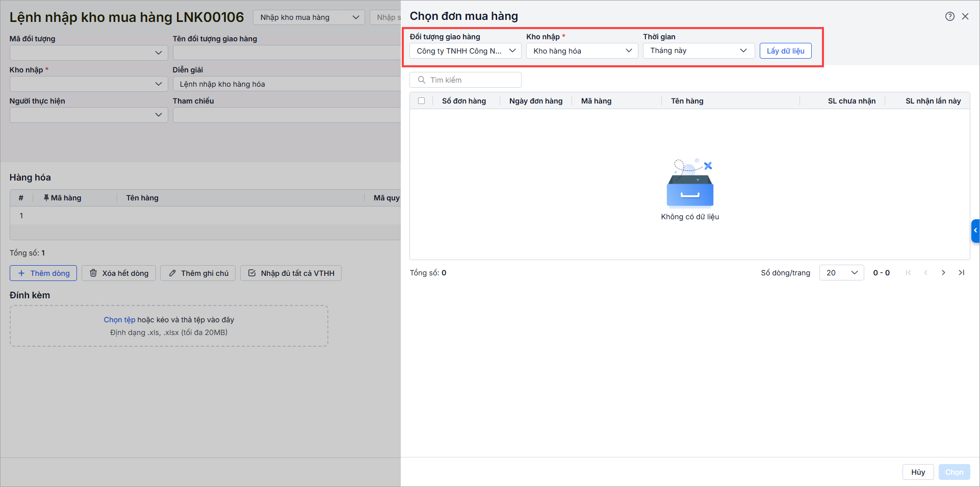Click the Số đơn hàng column header

tap(463, 101)
